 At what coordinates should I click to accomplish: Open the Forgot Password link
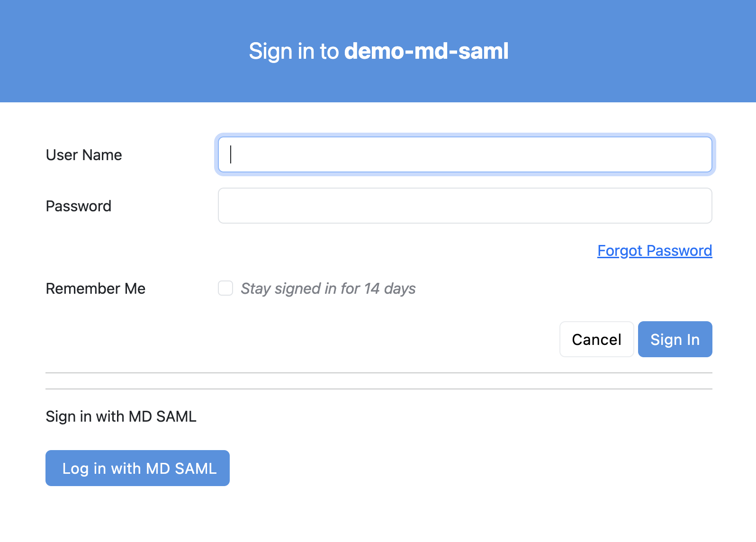[654, 251]
